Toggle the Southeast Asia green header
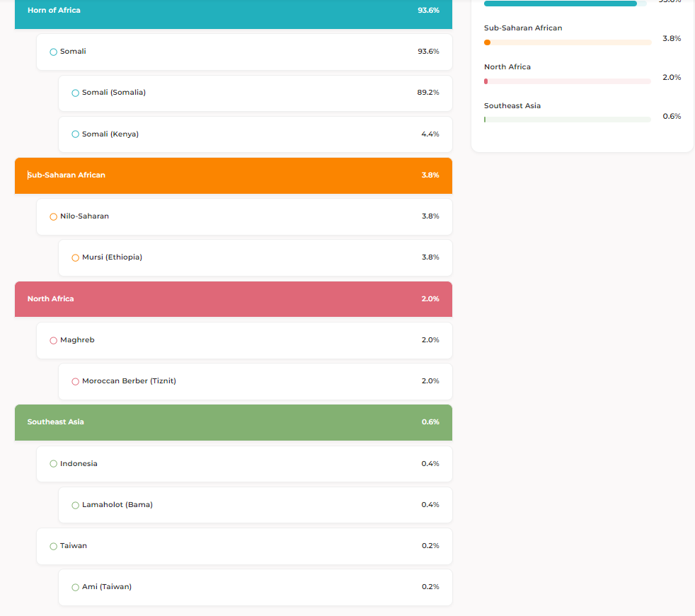Viewport: 695px width, 616px height. [233, 422]
